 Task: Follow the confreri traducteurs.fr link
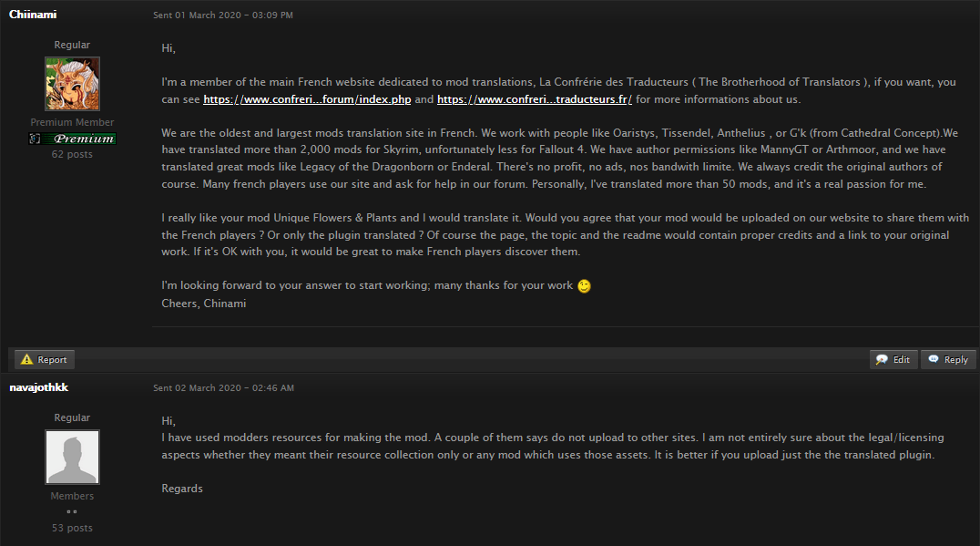(535, 99)
